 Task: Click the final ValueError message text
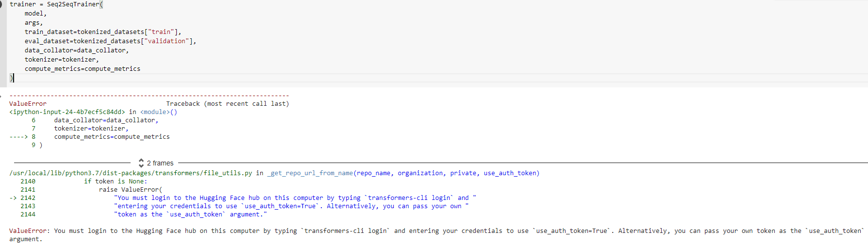pos(437,235)
